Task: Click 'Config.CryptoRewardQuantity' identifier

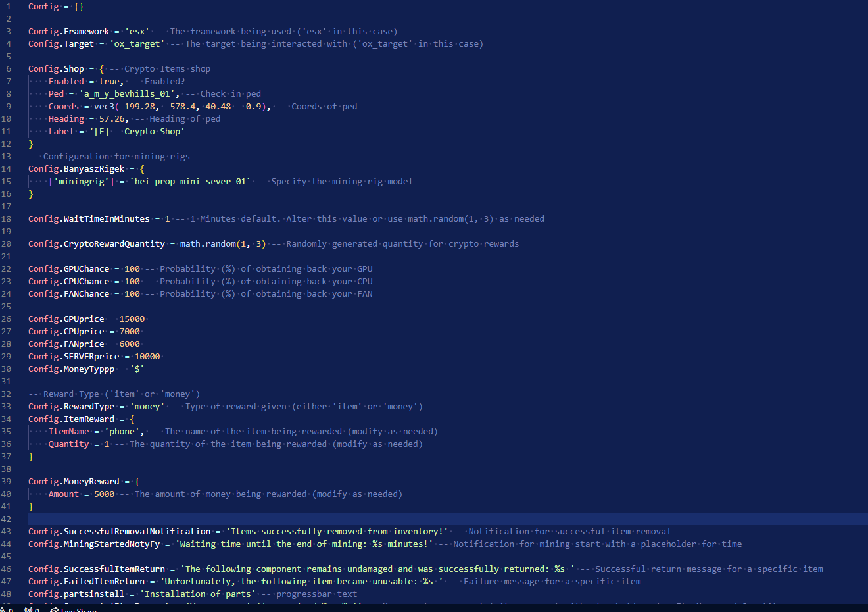Action: coord(97,244)
